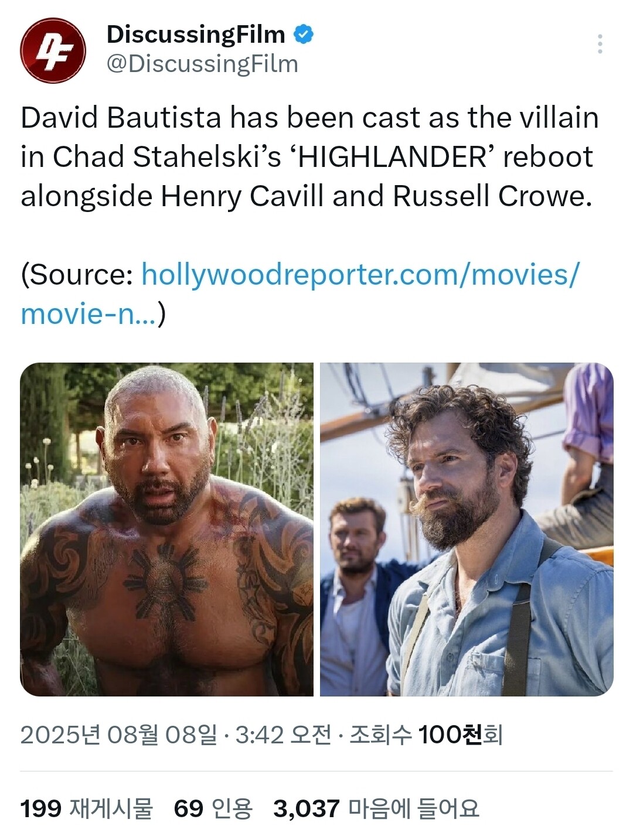This screenshot has height=840, width=633.
Task: Open the three-dot more options menu
Action: [x=600, y=44]
